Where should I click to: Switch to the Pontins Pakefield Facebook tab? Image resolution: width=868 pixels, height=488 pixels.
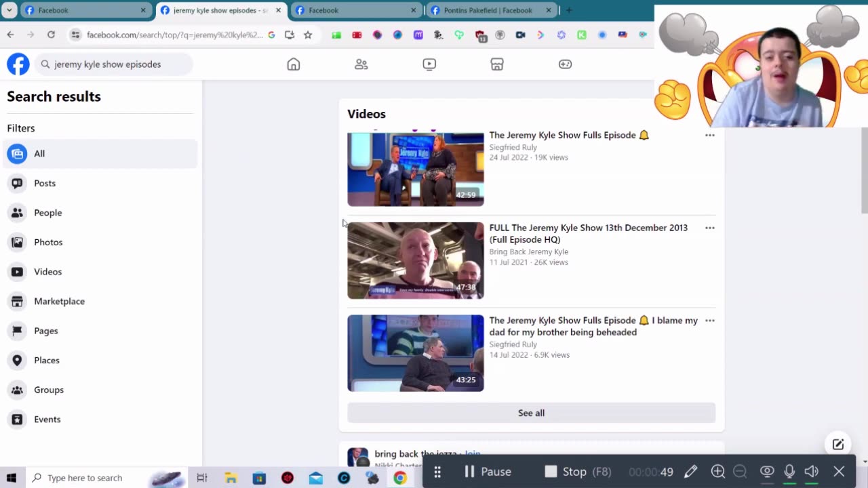(492, 10)
